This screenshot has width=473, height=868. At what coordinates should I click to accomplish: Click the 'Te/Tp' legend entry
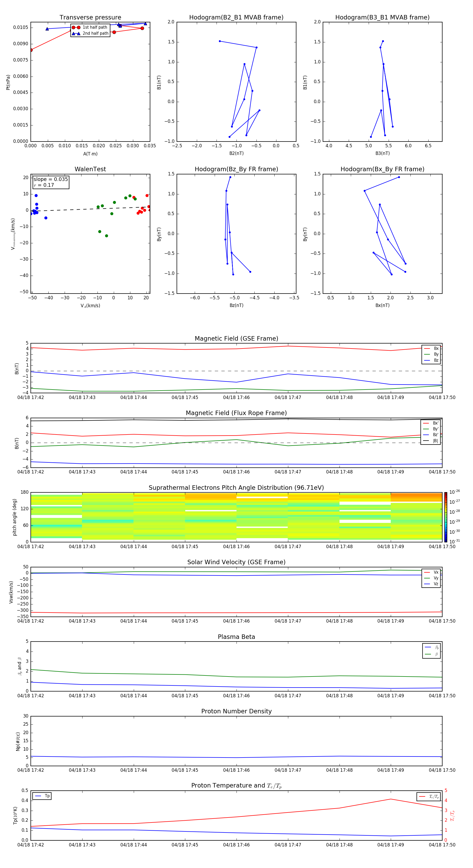click(429, 796)
